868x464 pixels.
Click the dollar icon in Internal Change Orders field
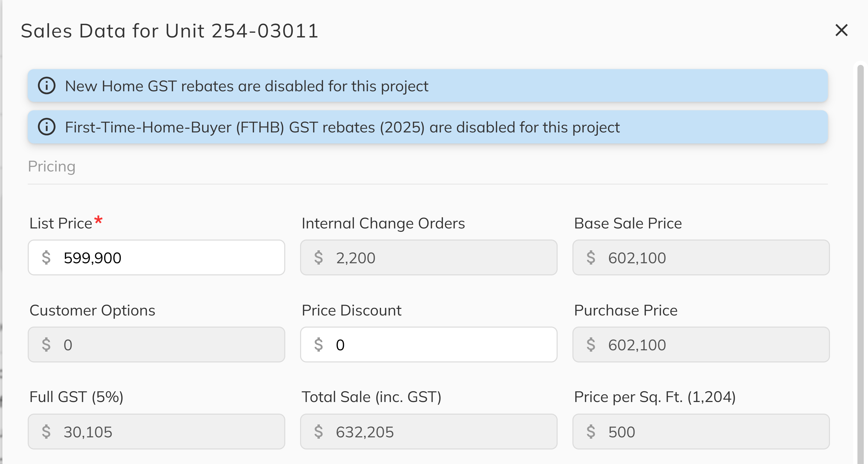319,258
